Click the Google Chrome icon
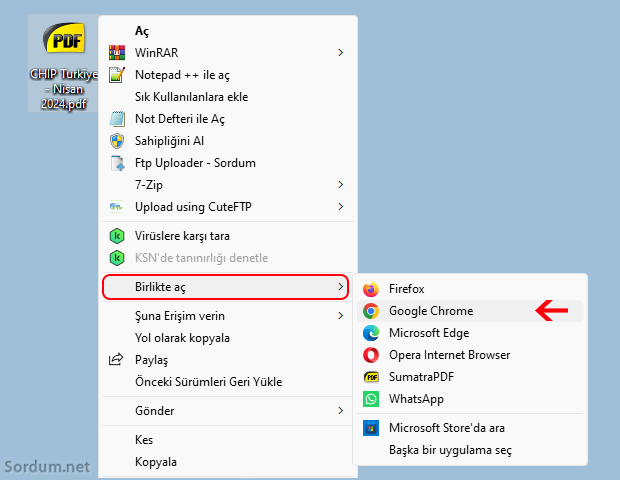Image resolution: width=620 pixels, height=480 pixels. coord(371,311)
